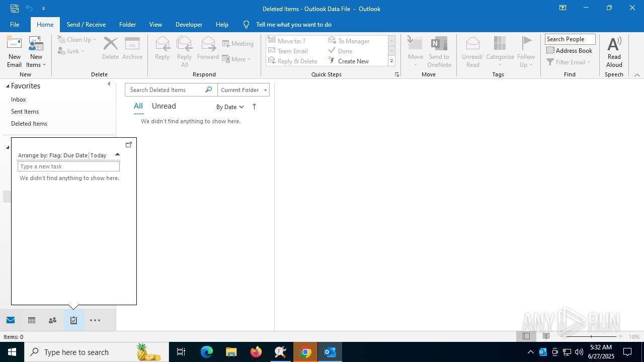Open the Quick Steps dialog launcher
The image size is (644, 362).
(396, 74)
